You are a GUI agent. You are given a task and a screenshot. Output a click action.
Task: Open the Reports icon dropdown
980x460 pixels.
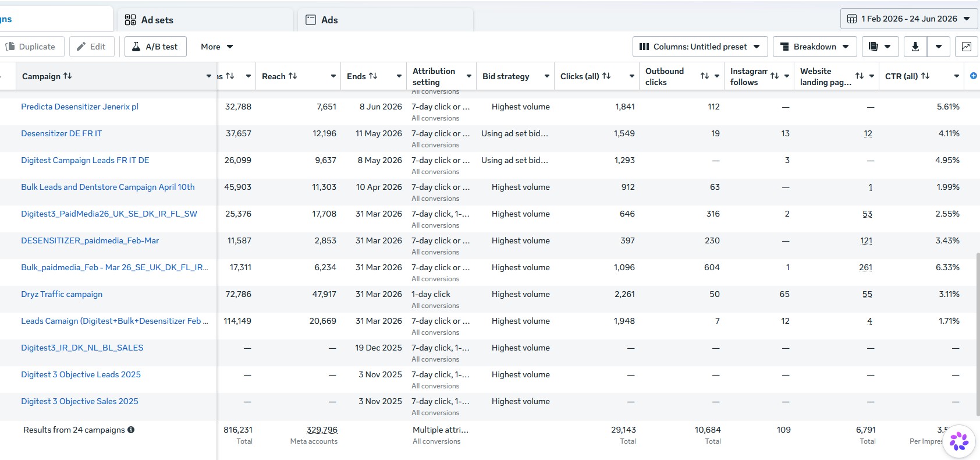point(880,47)
